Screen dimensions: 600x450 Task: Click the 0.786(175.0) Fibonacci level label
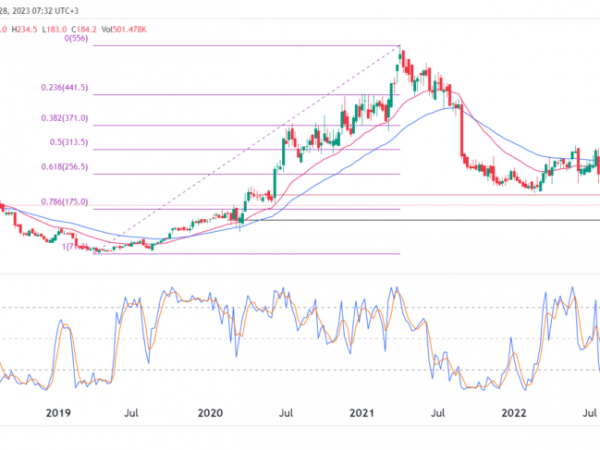point(65,202)
